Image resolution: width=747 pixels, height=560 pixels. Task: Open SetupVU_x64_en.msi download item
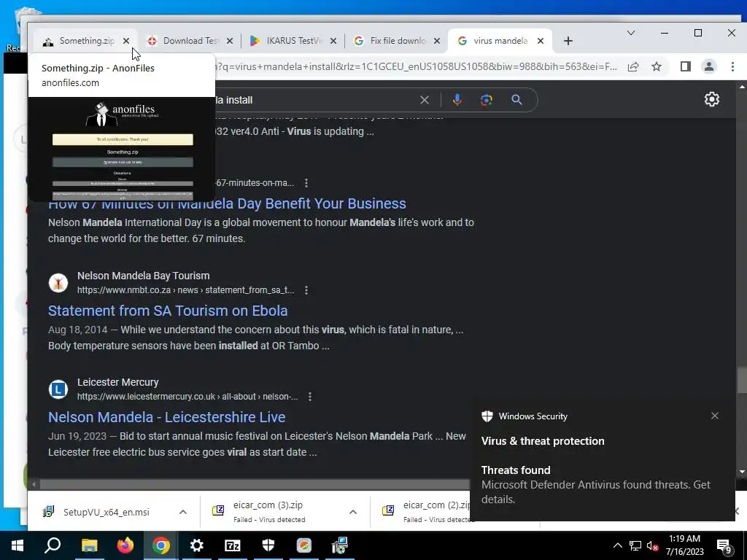(106, 512)
